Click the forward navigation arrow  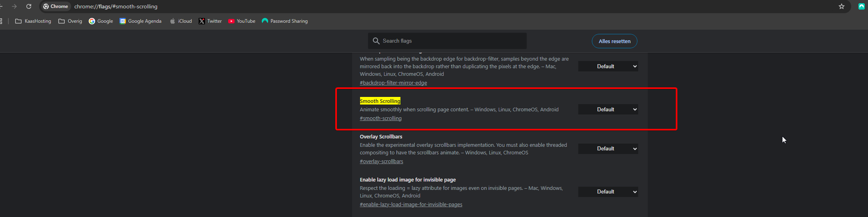tap(14, 6)
